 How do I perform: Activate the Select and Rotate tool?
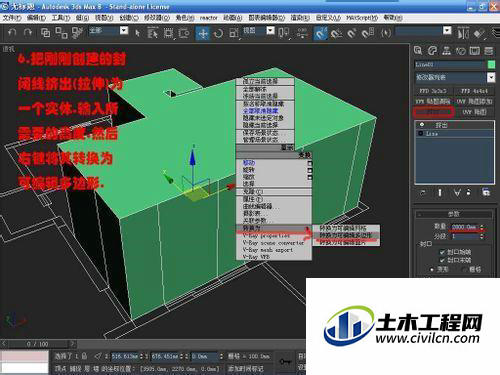(219, 33)
